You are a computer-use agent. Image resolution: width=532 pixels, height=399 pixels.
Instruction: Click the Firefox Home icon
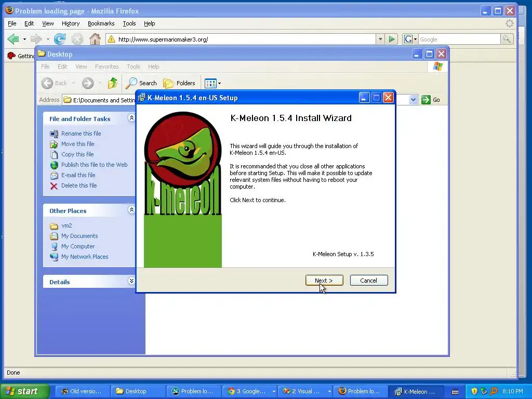95,39
